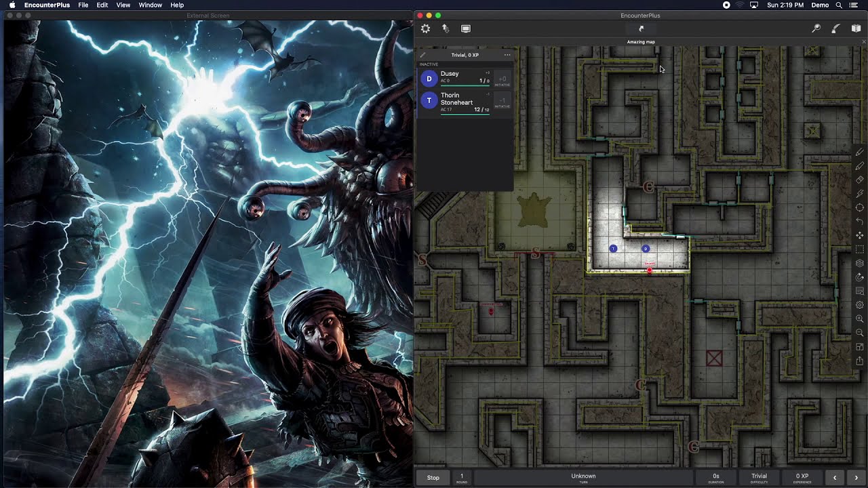
Task: Click Dusey's D avatar circle
Action: (x=429, y=79)
